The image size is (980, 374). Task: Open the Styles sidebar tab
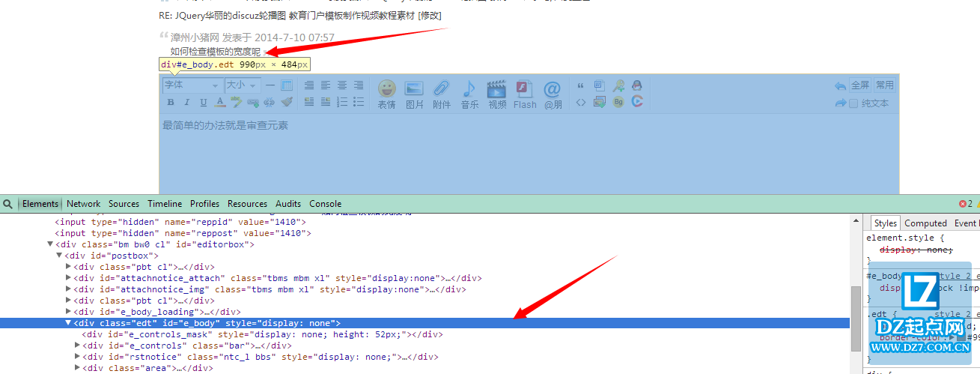(x=885, y=223)
